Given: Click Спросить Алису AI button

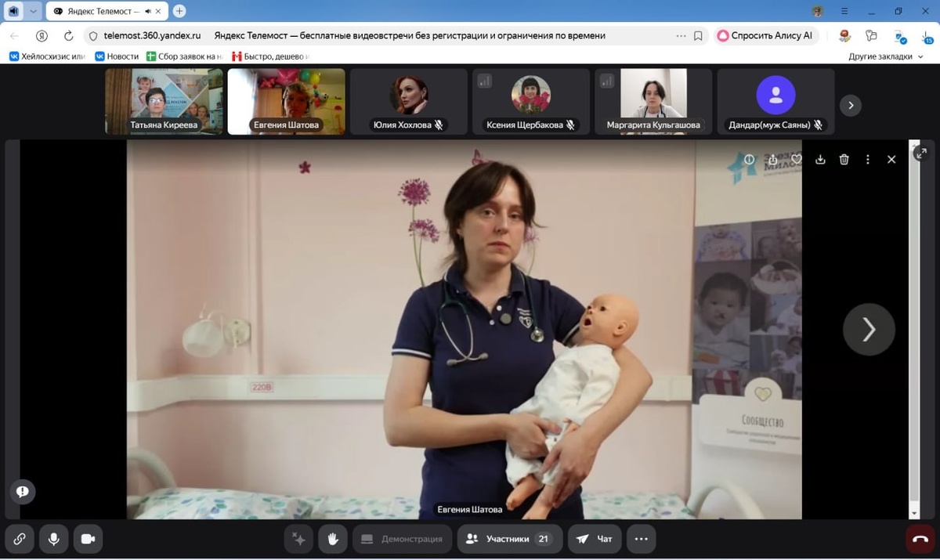Looking at the screenshot, I should pyautogui.click(x=765, y=35).
